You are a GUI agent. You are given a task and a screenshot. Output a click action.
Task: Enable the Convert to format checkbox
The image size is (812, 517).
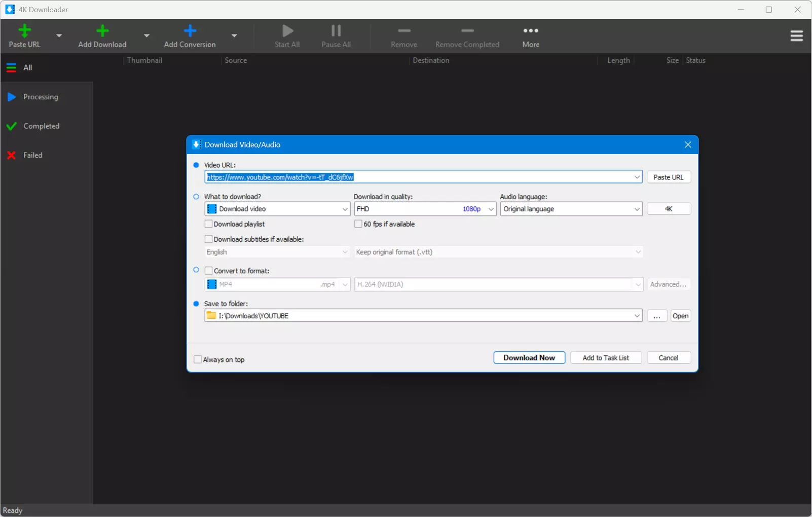click(x=208, y=271)
